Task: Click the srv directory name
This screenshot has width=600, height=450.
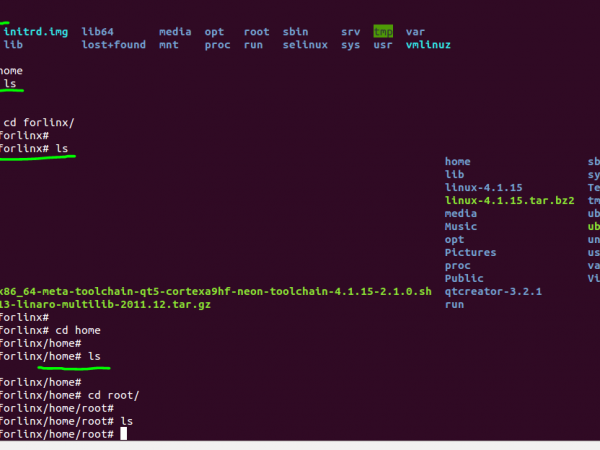Action: (350, 32)
